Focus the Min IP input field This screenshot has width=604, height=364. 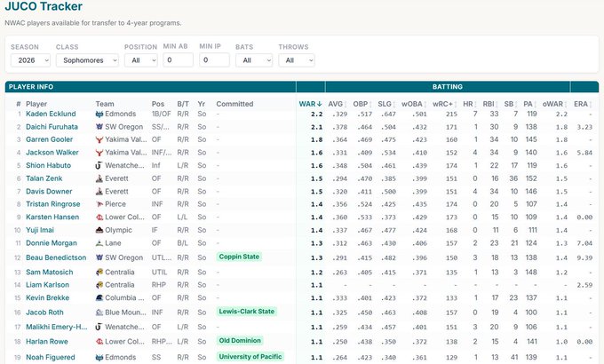(x=214, y=59)
